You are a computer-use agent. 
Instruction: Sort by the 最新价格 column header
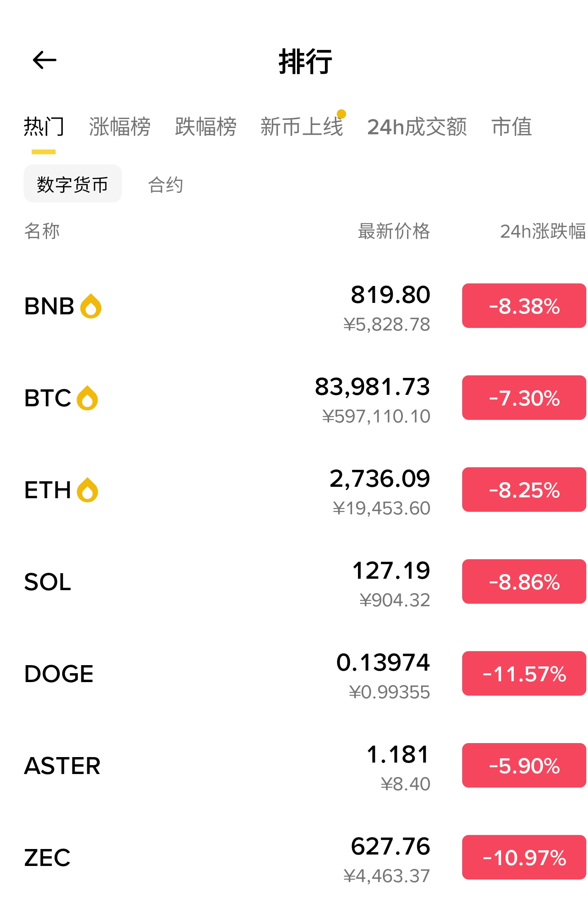click(x=394, y=231)
